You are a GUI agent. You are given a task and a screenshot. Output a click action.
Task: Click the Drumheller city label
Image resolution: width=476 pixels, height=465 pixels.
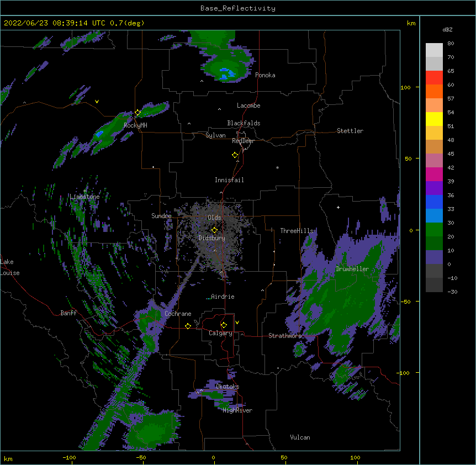(x=352, y=269)
